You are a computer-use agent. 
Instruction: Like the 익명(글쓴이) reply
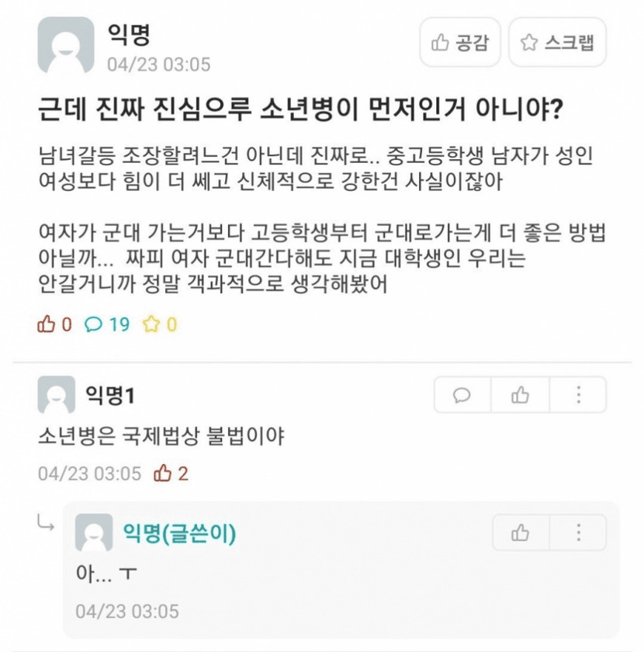click(520, 533)
